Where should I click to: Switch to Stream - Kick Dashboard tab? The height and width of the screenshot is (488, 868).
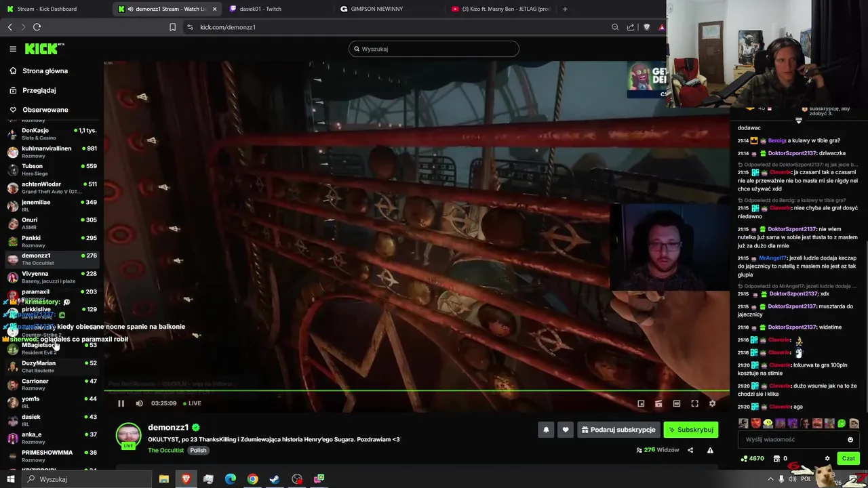(x=53, y=9)
